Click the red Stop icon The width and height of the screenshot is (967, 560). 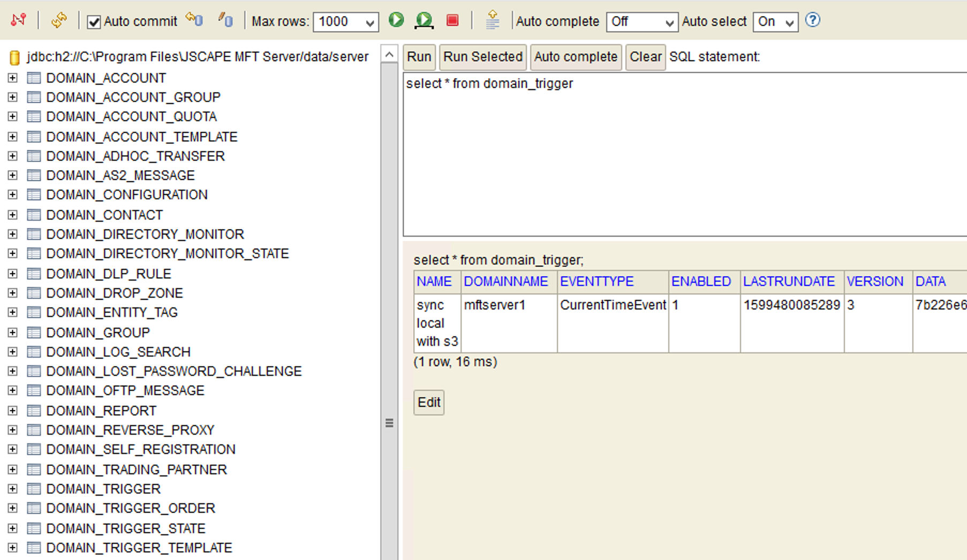tap(452, 20)
